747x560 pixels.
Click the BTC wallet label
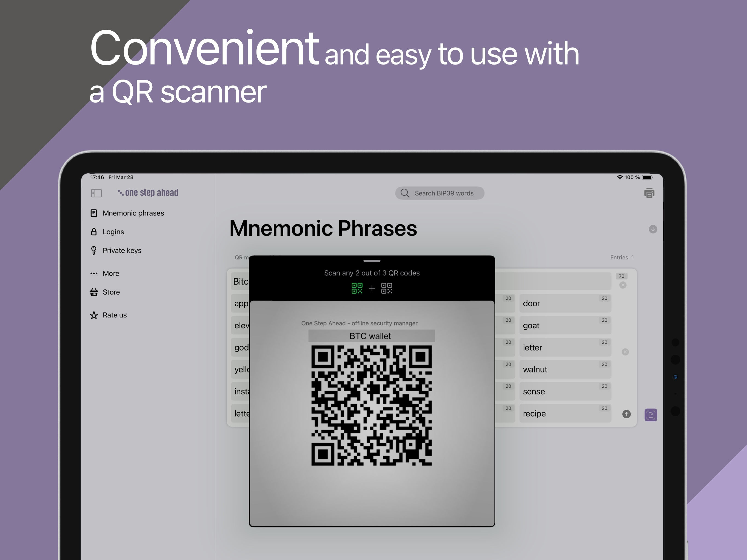tap(372, 336)
